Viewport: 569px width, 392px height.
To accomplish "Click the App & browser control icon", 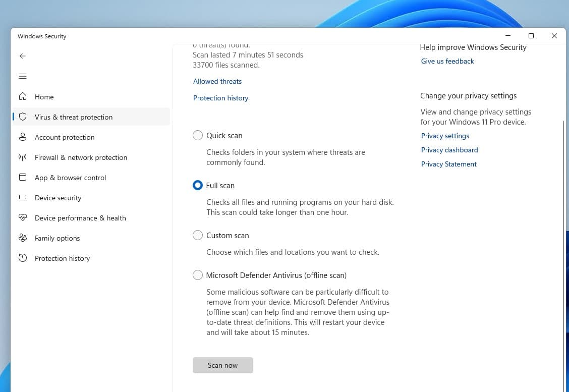I will tap(22, 178).
